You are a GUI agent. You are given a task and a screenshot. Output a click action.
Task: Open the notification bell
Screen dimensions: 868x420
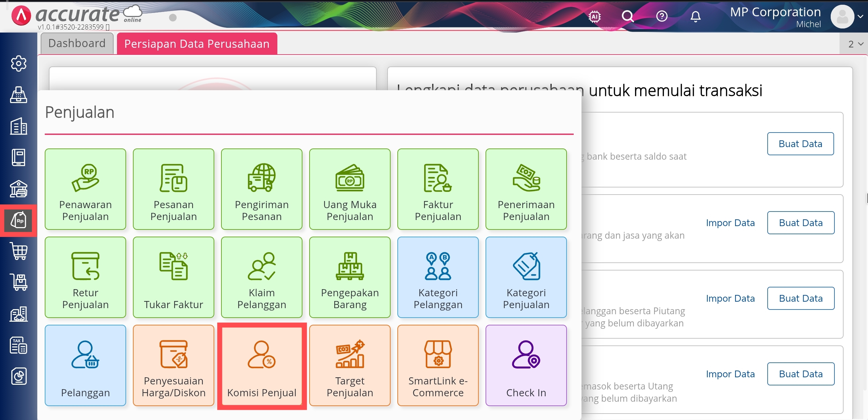[x=695, y=16]
